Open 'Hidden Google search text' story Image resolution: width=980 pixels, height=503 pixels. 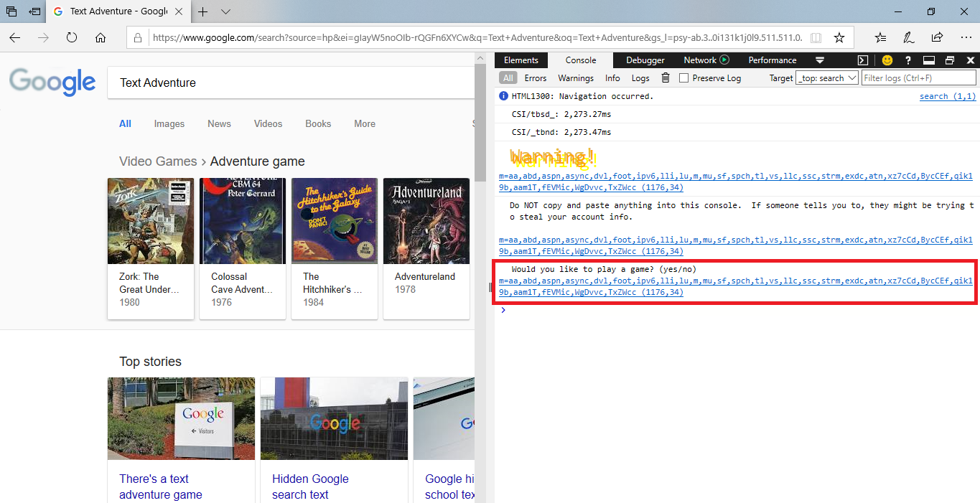pyautogui.click(x=310, y=486)
